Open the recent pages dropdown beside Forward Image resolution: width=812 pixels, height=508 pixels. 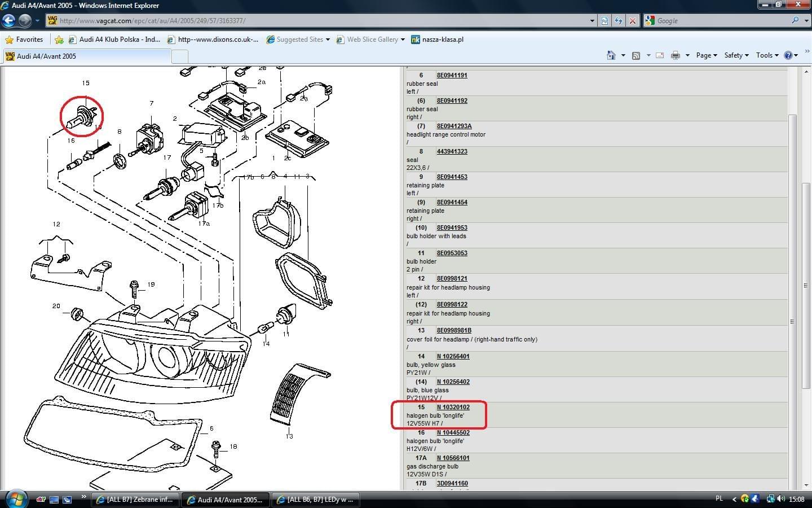point(37,21)
